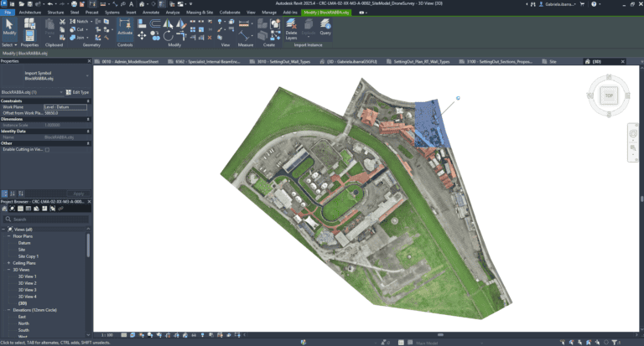Open the Architecture ribbon tab
Viewport: 644px width, 346px height.
tap(30, 13)
